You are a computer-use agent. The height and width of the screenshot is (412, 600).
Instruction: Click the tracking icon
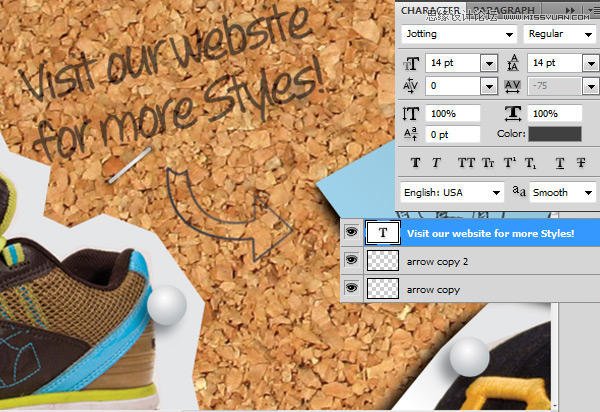[513, 86]
